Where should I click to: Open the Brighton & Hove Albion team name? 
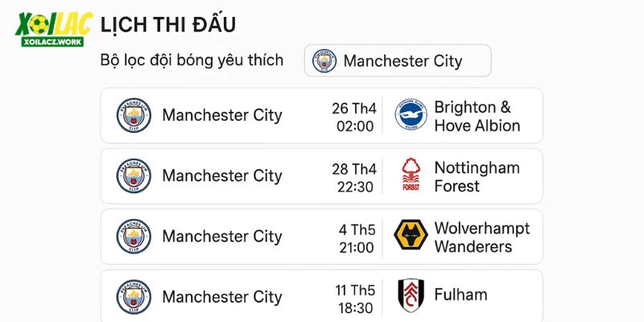pos(477,116)
